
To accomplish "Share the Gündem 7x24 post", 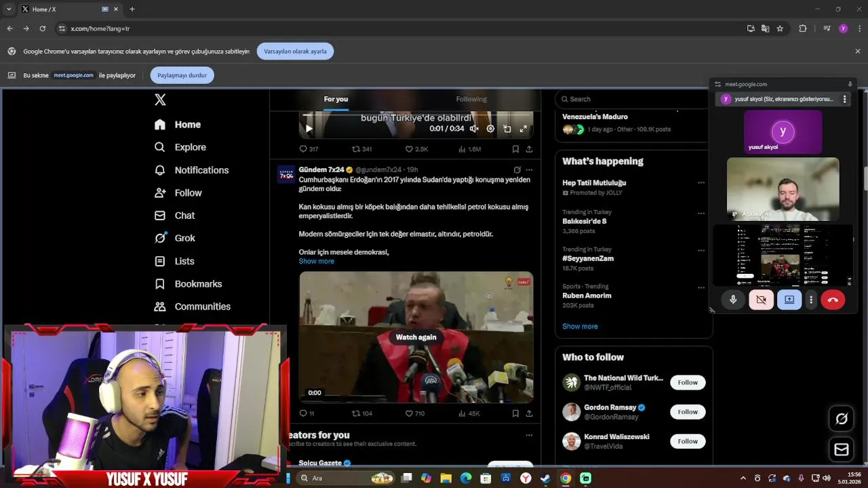I will [x=529, y=413].
